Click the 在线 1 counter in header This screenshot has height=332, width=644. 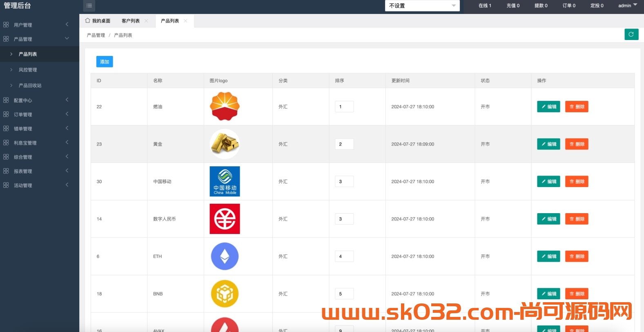tap(485, 6)
